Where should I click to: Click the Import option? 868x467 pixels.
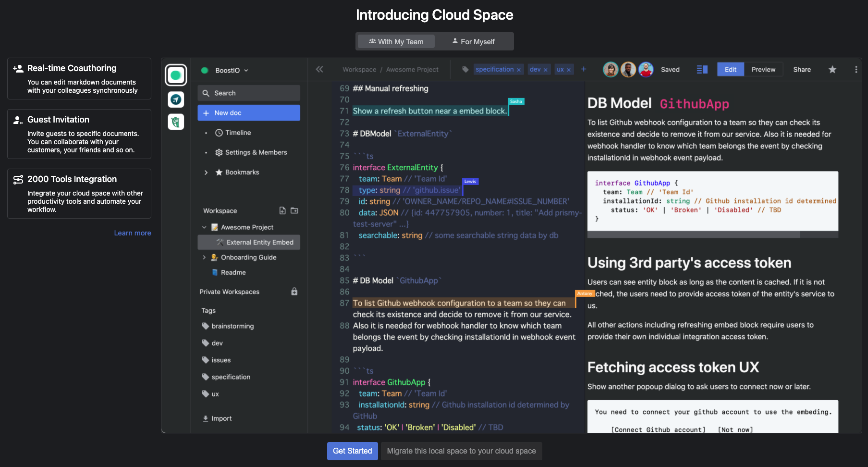[217, 418]
